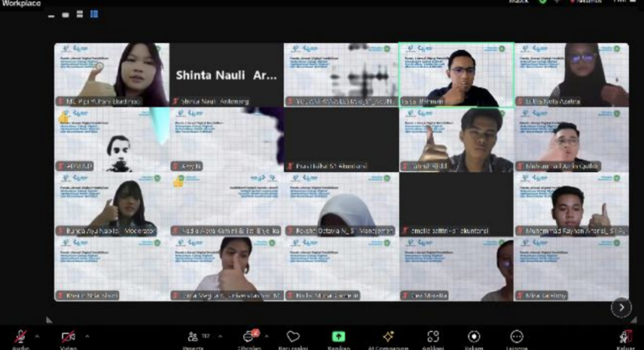Image resolution: width=644 pixels, height=350 pixels.
Task: Select the tile with black-and-white face avatar
Action: click(x=112, y=140)
